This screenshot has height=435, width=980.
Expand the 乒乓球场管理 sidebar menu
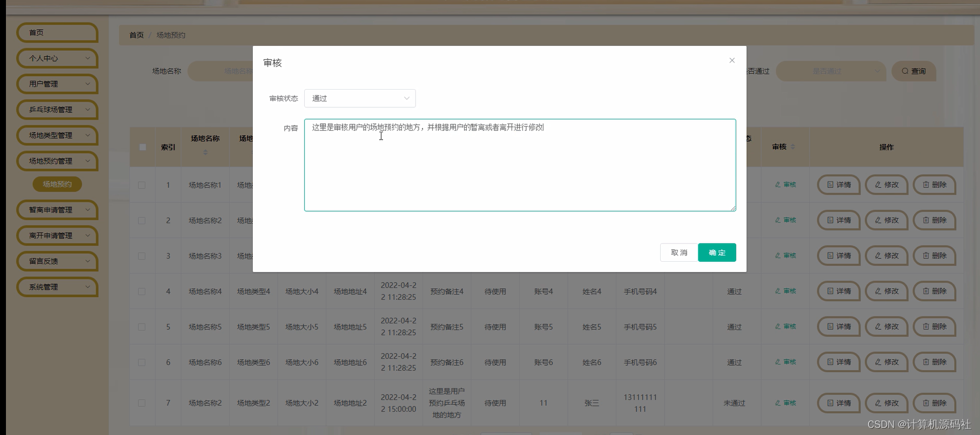pyautogui.click(x=57, y=110)
